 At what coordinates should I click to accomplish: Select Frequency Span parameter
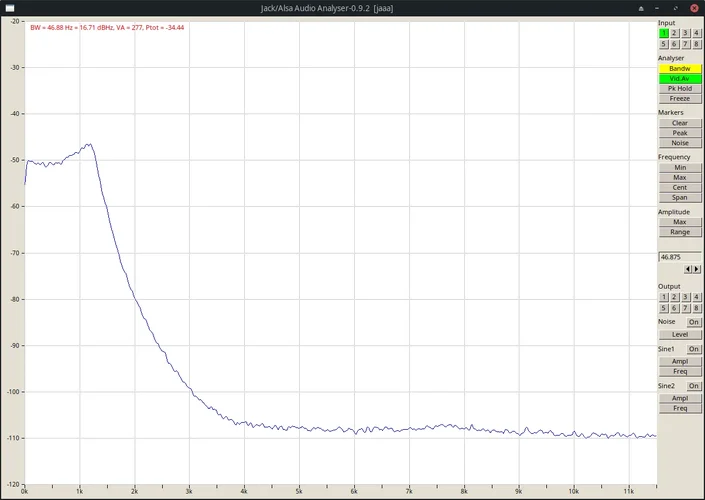click(680, 197)
